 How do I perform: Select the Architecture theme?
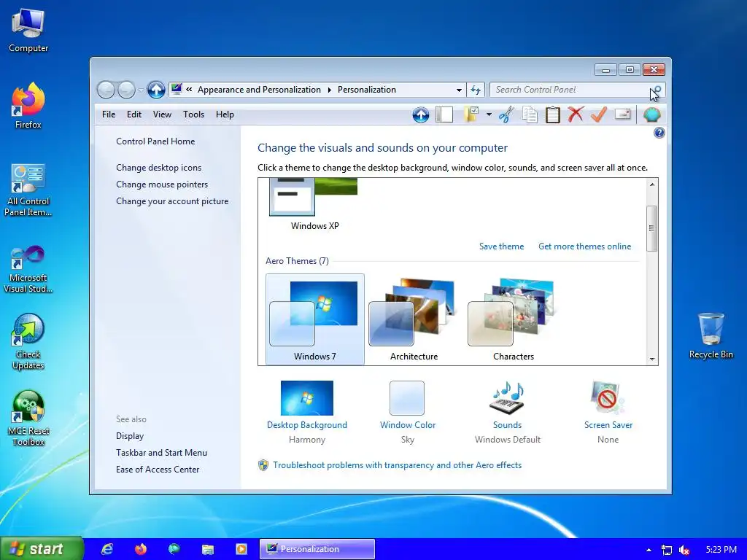coord(414,319)
